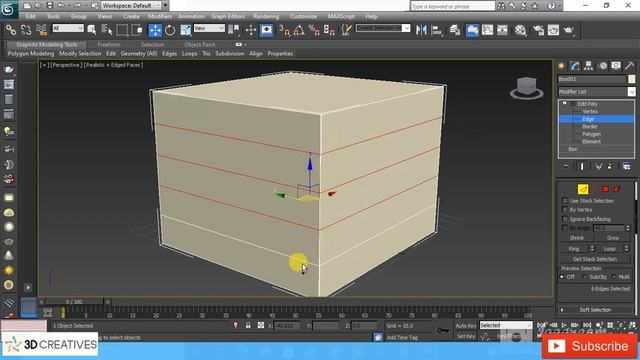Click the Loop spinner arrows
The width and height of the screenshot is (640, 360).
pyautogui.click(x=627, y=249)
